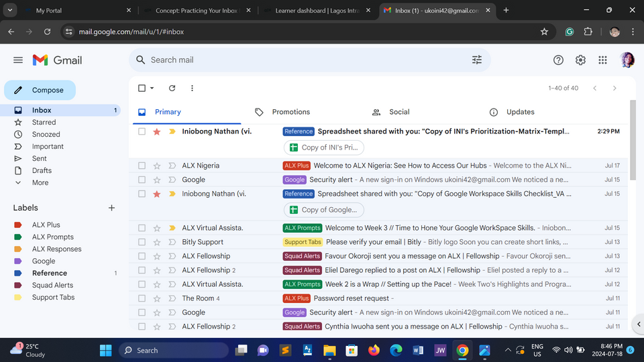Click the search options filter icon

(x=476, y=60)
